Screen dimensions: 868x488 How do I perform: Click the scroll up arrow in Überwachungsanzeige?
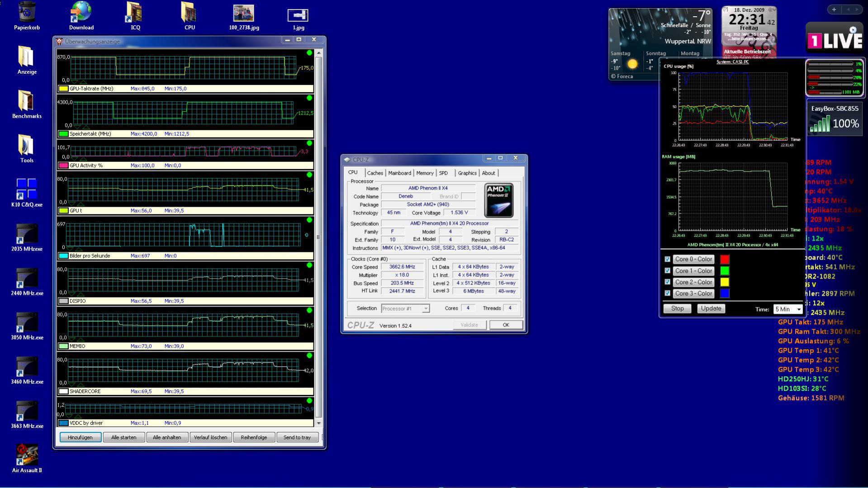(319, 53)
